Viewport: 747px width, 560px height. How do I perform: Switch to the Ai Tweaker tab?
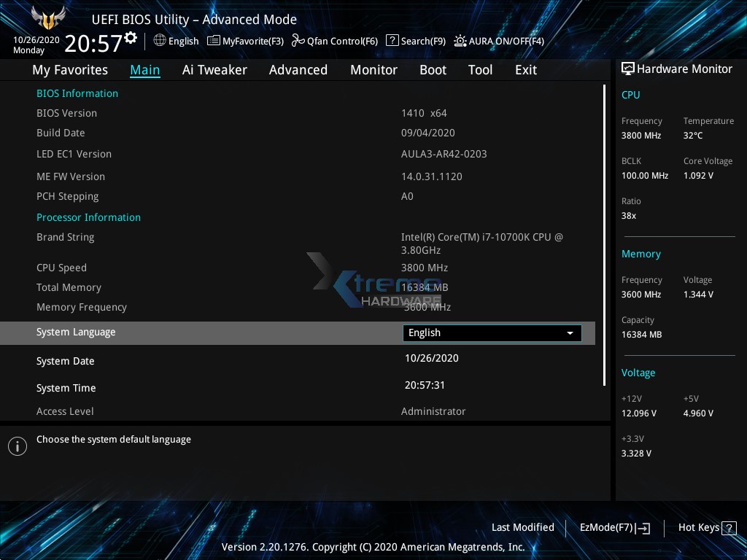[214, 69]
